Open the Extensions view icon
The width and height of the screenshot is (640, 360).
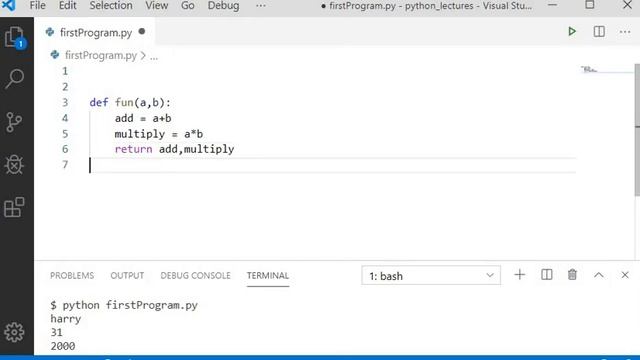click(14, 207)
